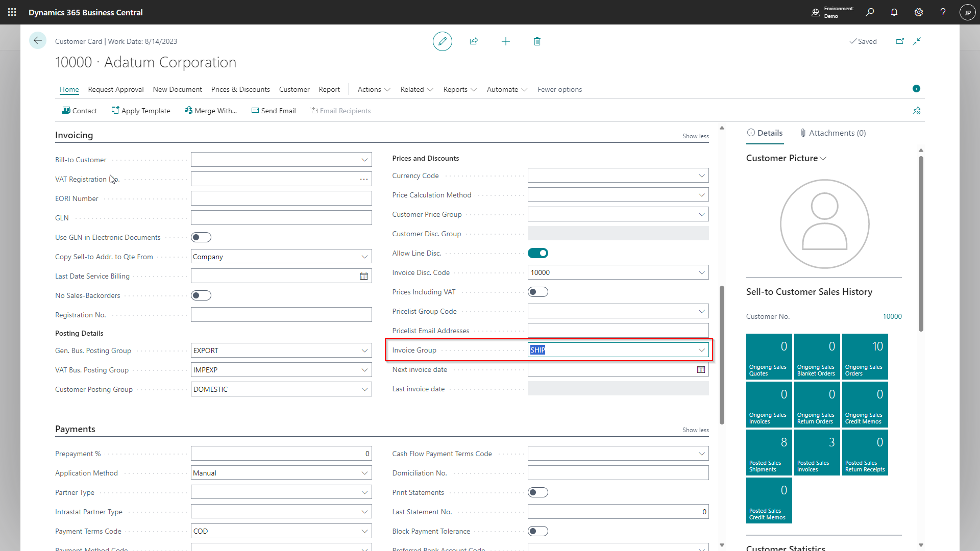Open Customer Price Group dropdown

tap(702, 214)
